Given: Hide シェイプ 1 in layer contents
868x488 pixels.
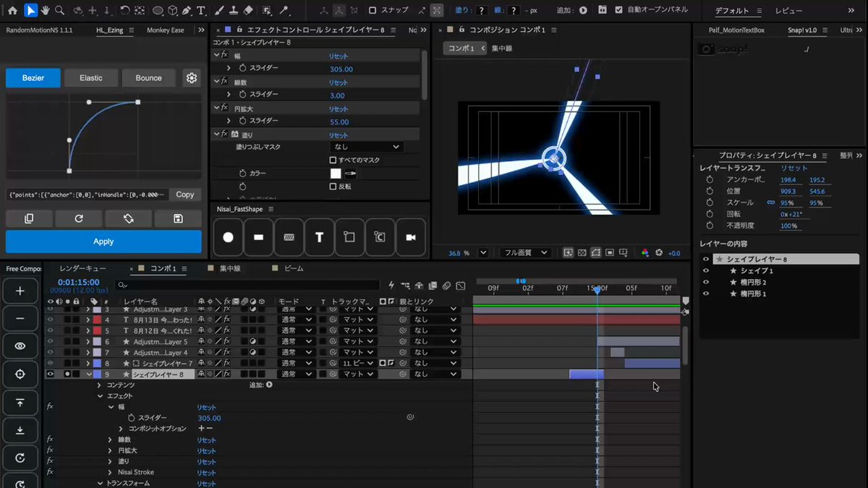Looking at the screenshot, I should click(x=706, y=270).
